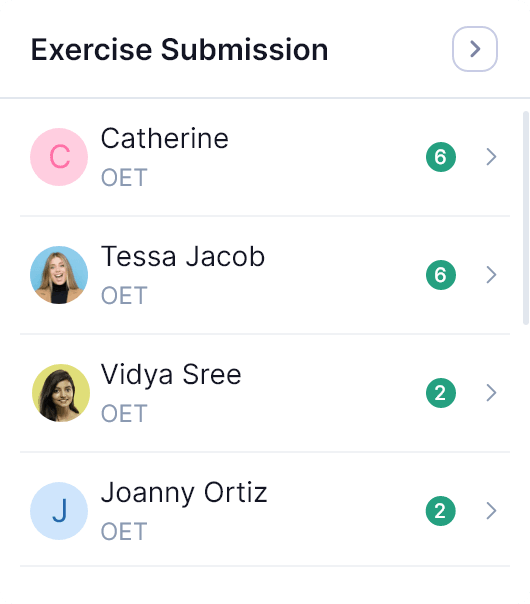Select the Vidya Sree name entry

click(x=171, y=375)
